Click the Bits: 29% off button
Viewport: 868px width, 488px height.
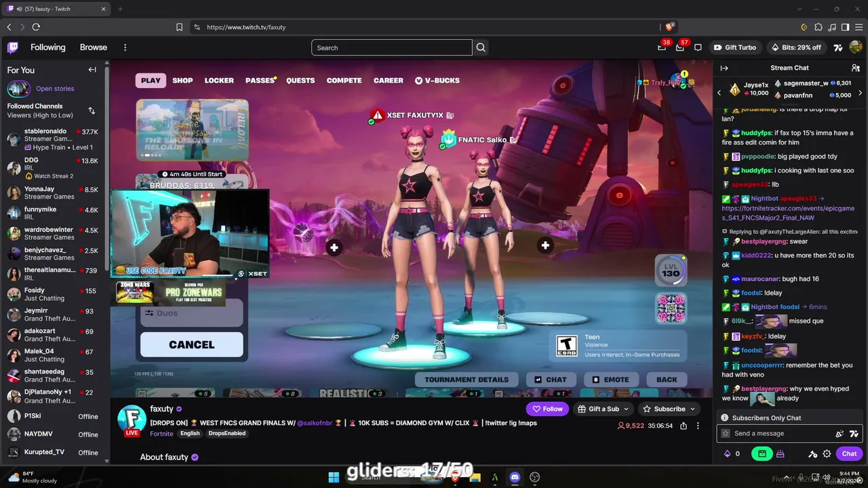click(796, 47)
